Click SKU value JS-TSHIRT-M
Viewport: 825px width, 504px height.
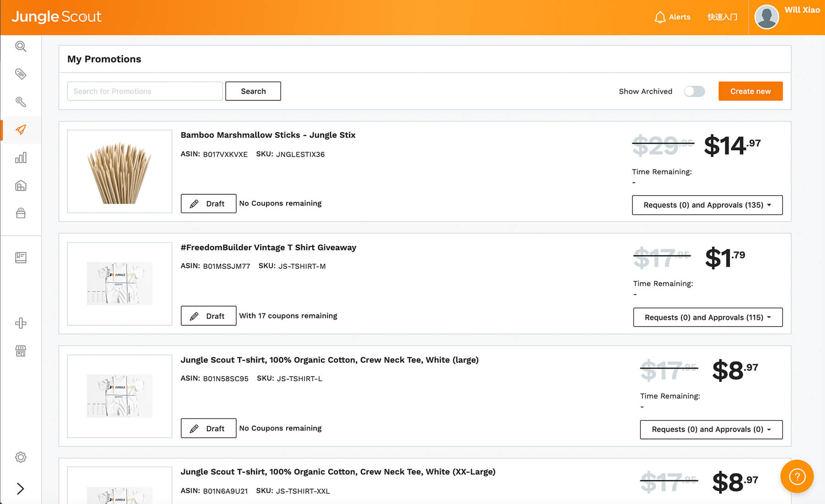point(302,266)
